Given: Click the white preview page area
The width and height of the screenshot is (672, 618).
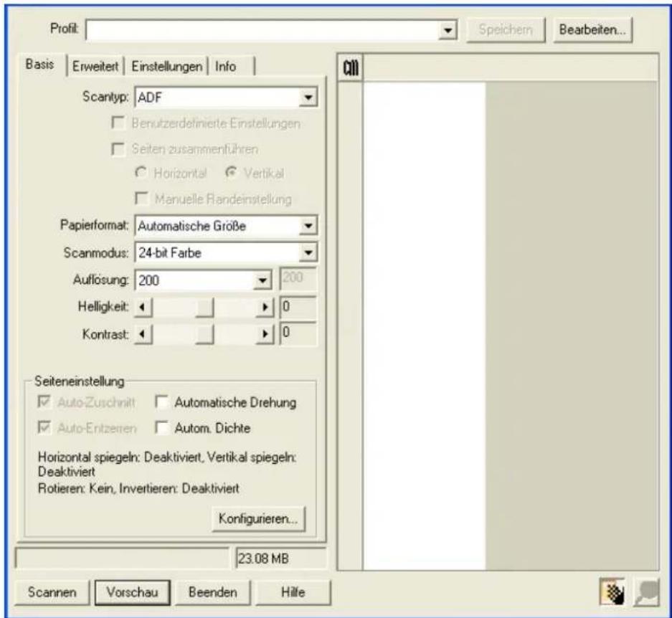Looking at the screenshot, I should (425, 326).
